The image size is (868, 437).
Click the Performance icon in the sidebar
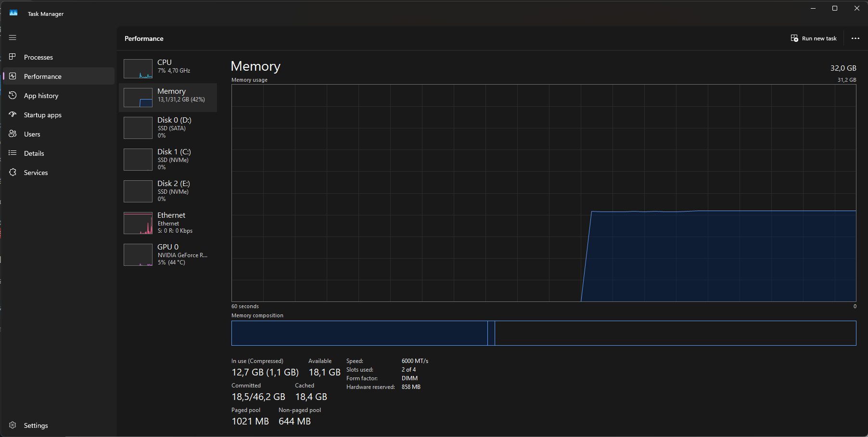(13, 76)
